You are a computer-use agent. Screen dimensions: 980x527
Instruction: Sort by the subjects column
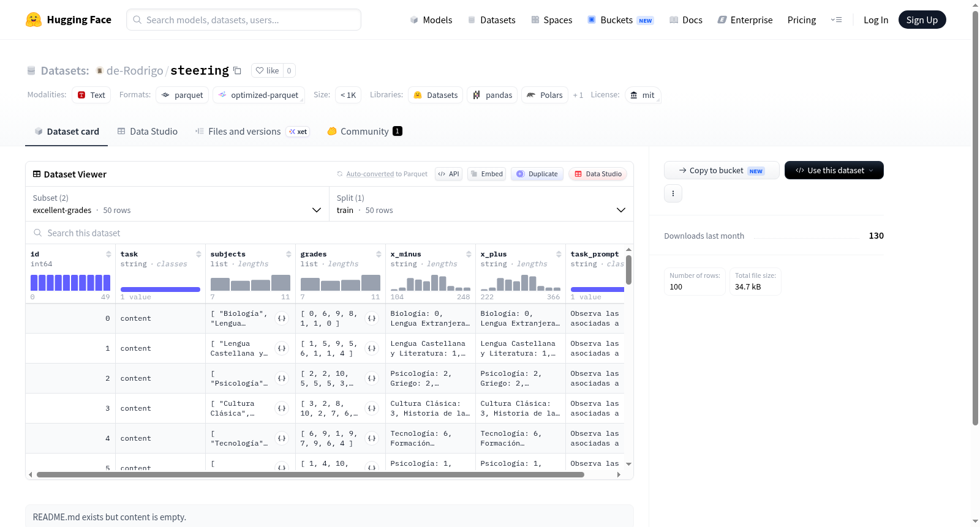point(288,254)
